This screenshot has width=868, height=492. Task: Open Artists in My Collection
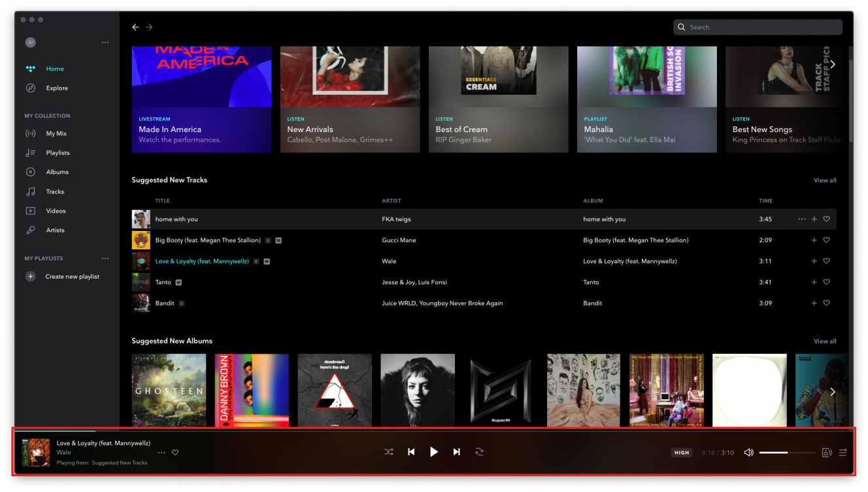tap(55, 230)
